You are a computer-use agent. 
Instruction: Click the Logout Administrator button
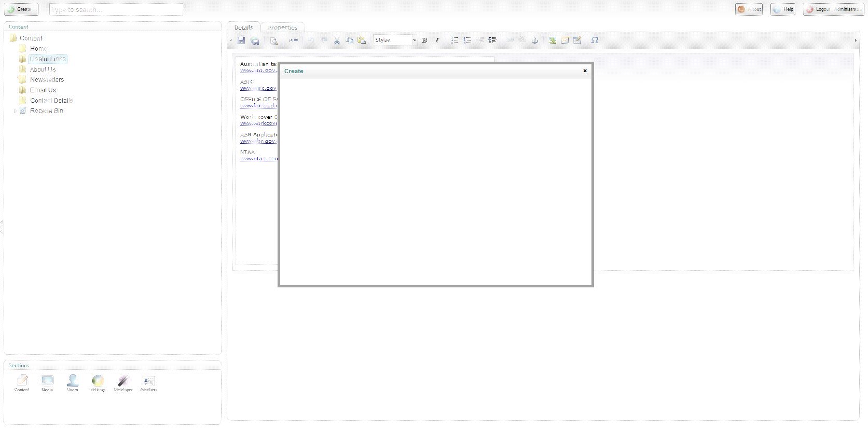click(x=833, y=9)
